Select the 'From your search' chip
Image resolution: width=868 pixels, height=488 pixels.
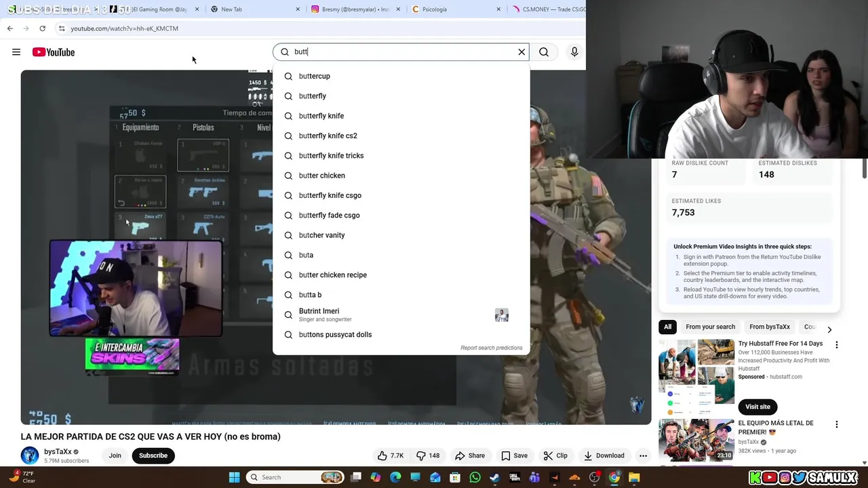(710, 327)
